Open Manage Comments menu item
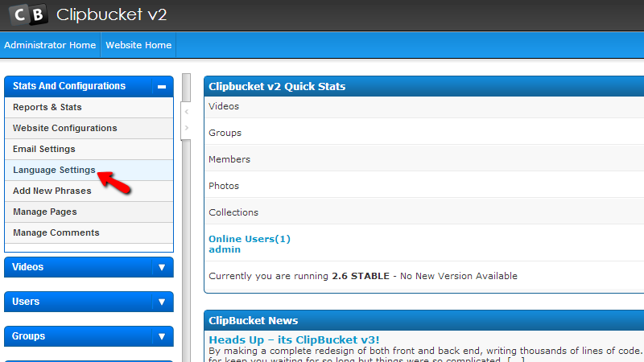Viewport: 644px width, 362px height. pos(89,232)
